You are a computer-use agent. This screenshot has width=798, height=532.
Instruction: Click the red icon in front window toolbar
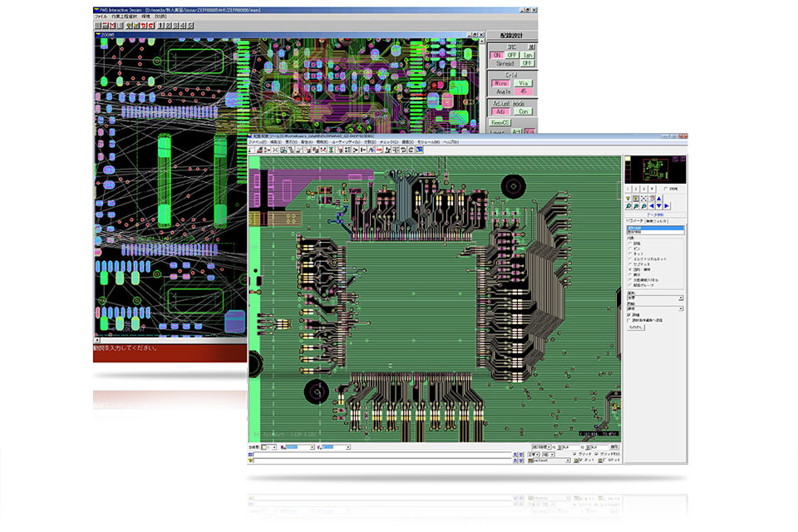[x=379, y=150]
